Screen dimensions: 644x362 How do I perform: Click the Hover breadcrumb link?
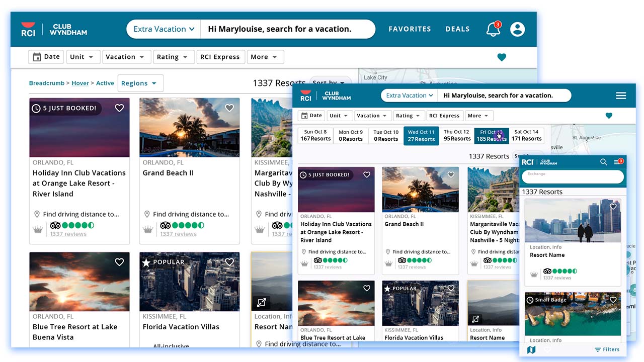click(80, 83)
